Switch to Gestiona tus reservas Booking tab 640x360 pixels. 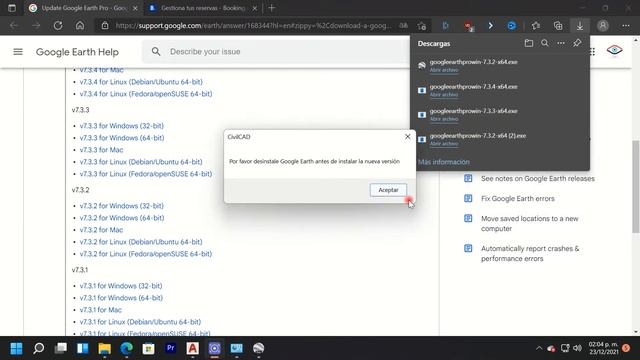[x=203, y=8]
